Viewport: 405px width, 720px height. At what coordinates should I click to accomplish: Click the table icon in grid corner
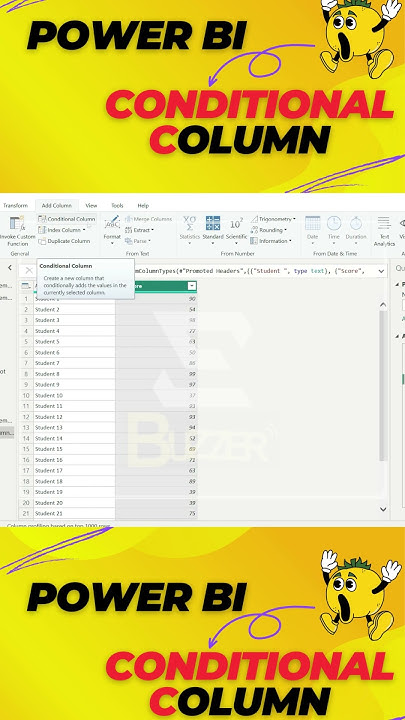point(26,286)
